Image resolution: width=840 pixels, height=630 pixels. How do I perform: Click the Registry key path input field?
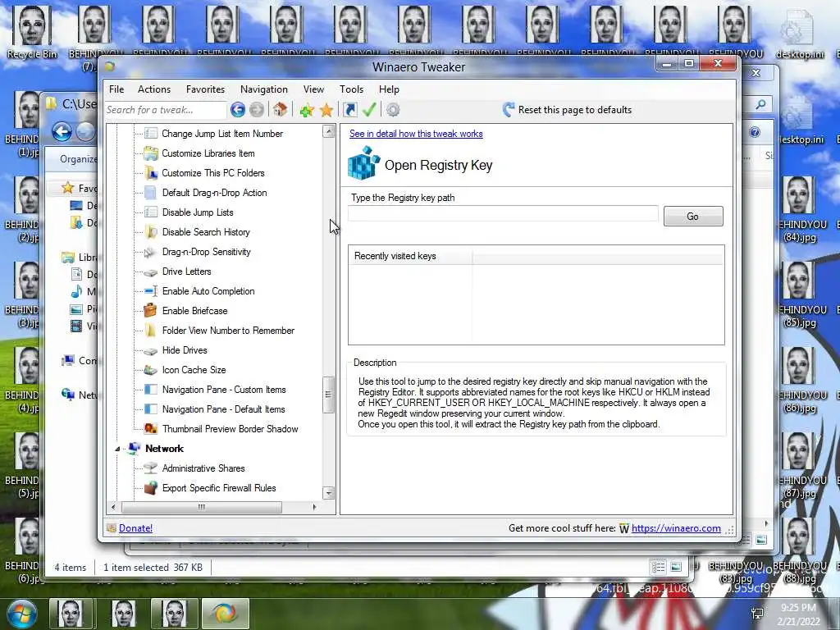click(503, 213)
